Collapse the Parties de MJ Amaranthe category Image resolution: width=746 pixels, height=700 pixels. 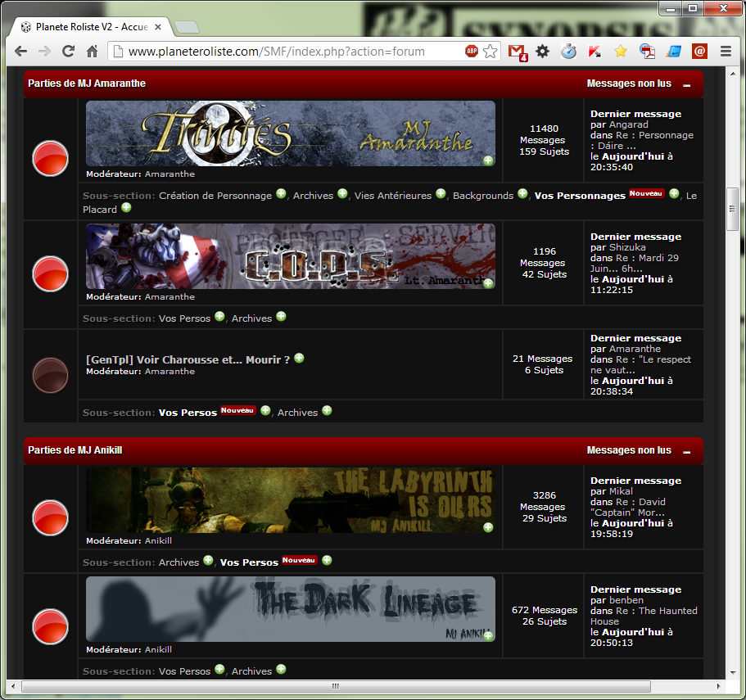687,84
